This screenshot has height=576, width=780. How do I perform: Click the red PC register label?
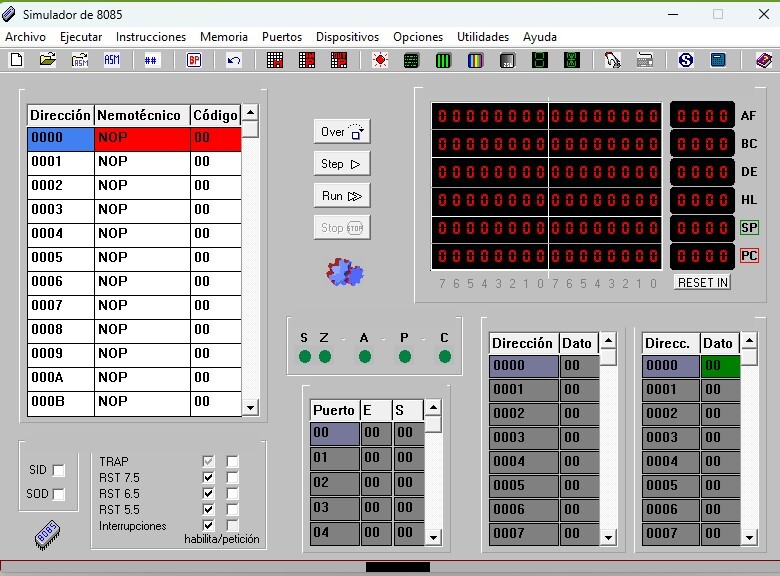[749, 256]
